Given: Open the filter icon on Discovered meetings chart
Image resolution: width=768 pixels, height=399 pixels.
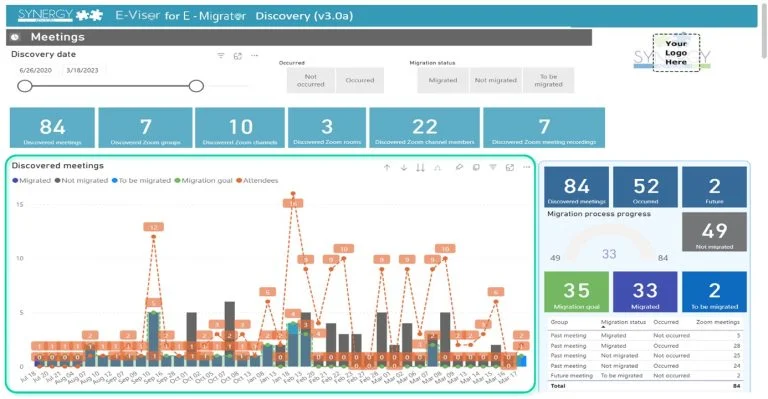Looking at the screenshot, I should [493, 167].
